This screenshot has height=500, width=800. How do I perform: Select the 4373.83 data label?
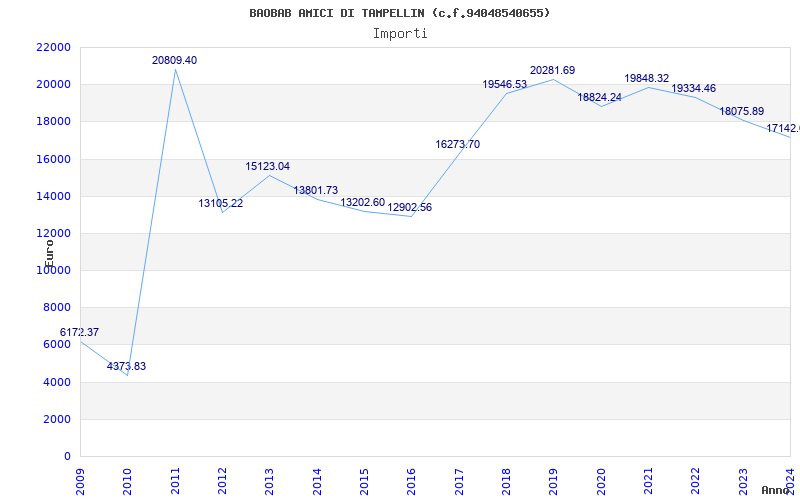127,366
